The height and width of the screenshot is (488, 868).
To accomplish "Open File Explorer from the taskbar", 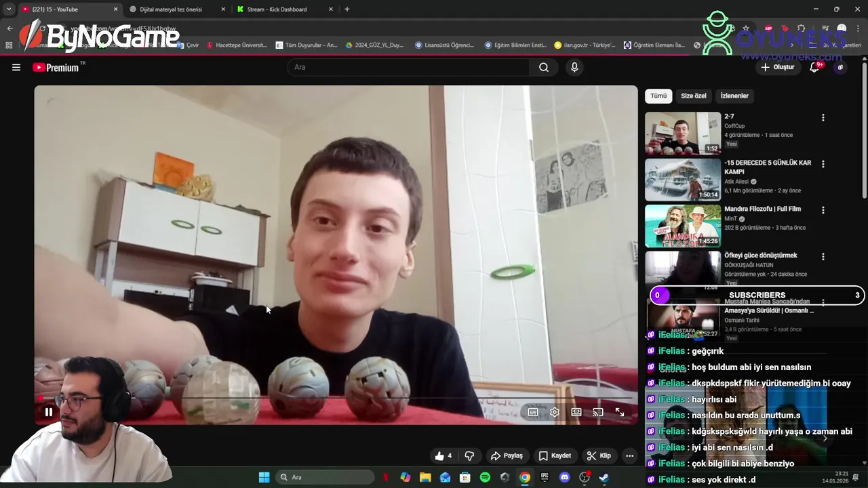I will pyautogui.click(x=425, y=477).
